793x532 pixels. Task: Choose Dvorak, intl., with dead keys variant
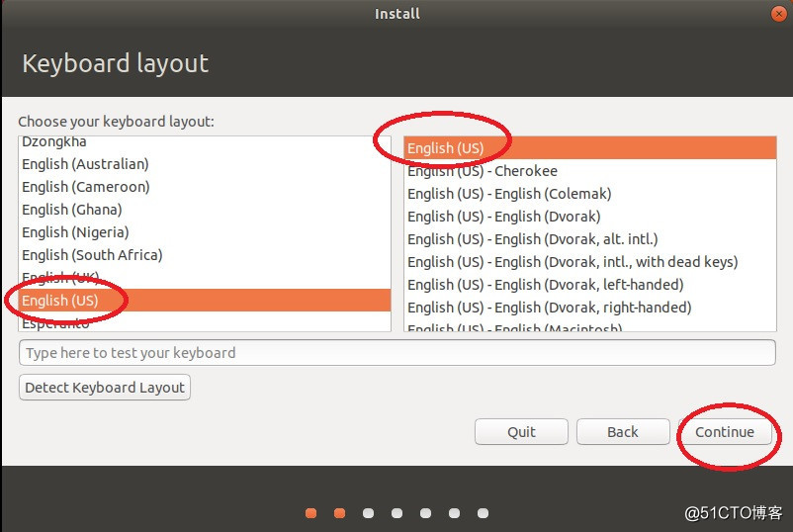click(x=589, y=262)
